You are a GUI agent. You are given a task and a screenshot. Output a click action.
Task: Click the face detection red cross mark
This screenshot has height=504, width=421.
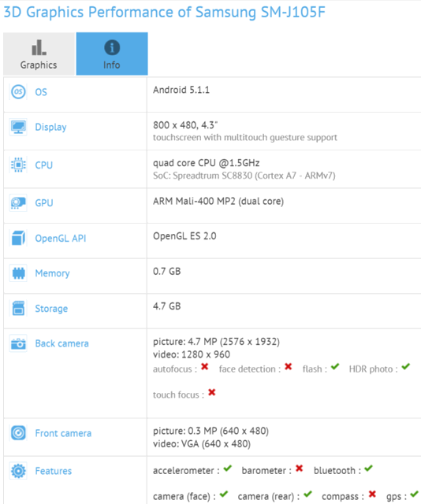289,366
